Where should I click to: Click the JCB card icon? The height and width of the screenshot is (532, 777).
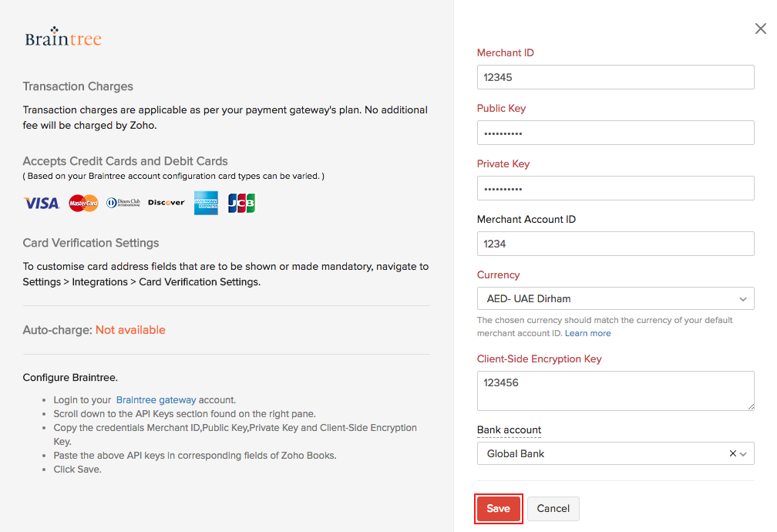[241, 203]
